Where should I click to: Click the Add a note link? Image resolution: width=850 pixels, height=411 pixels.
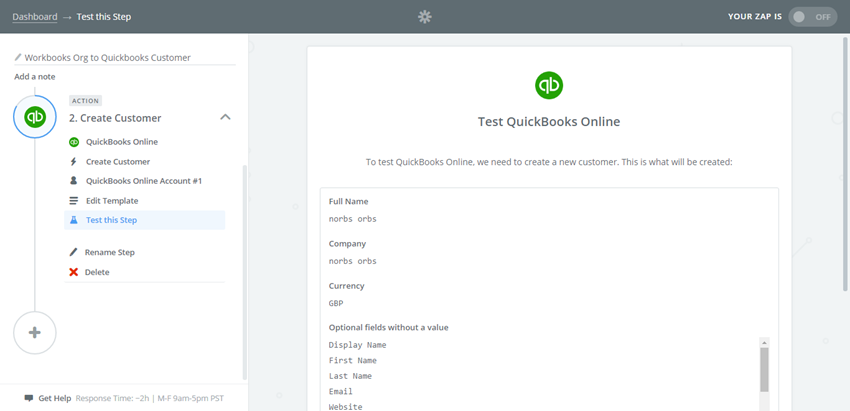tap(35, 76)
